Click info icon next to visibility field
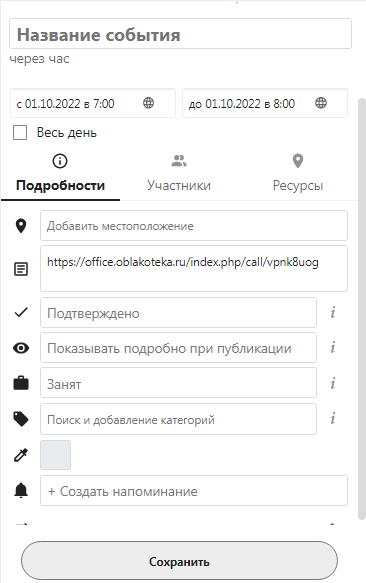This screenshot has width=366, height=583. coord(333,347)
